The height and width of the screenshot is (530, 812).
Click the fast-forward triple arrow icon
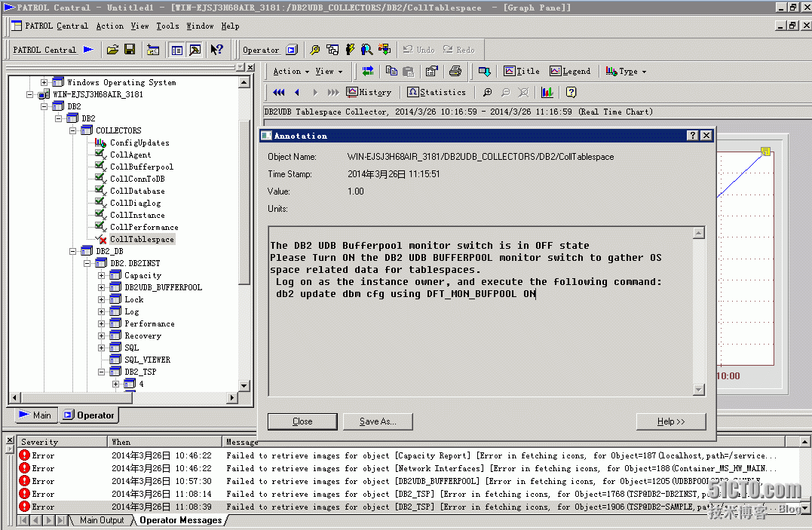click(x=333, y=92)
